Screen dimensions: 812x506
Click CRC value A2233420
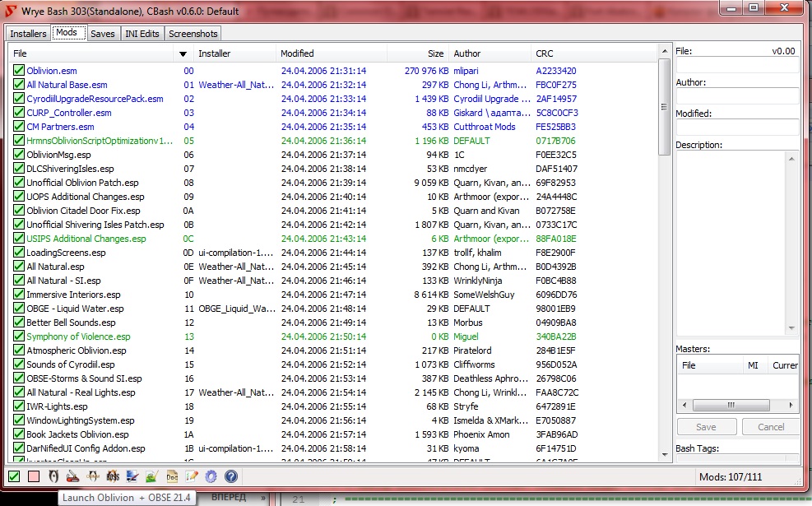click(x=555, y=71)
